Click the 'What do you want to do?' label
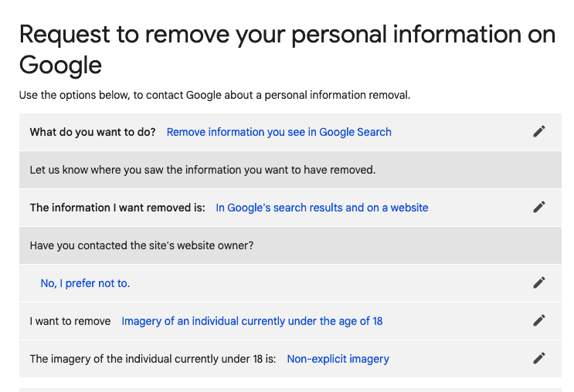This screenshot has width=574, height=392. (93, 132)
